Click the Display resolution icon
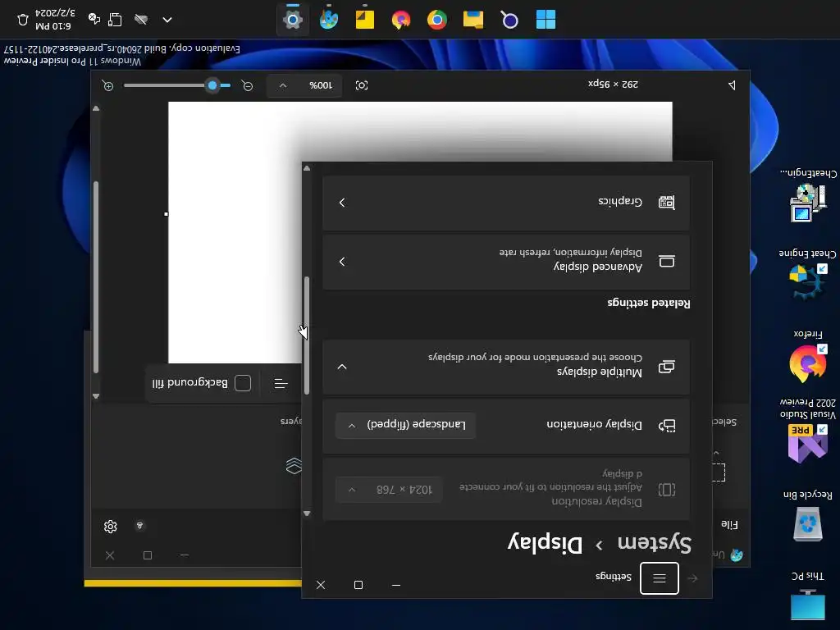This screenshot has width=840, height=630. 666,490
